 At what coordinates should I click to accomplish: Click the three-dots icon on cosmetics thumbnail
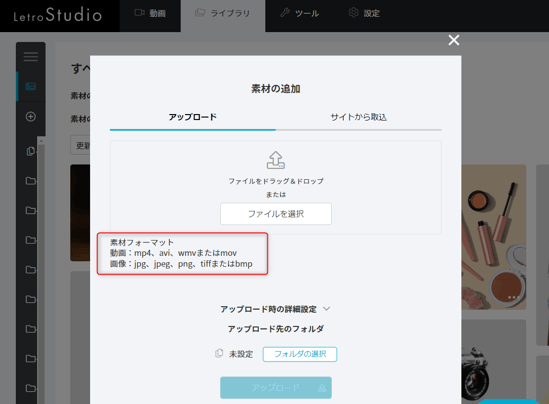[513, 297]
